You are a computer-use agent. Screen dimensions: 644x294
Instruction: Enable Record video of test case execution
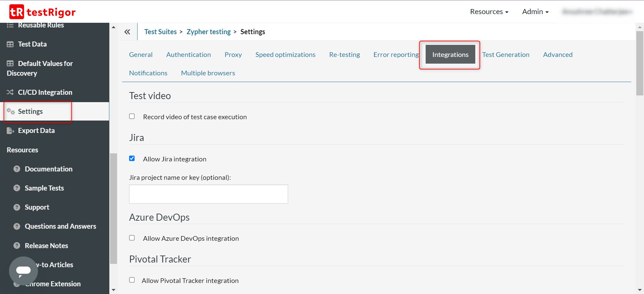click(132, 117)
